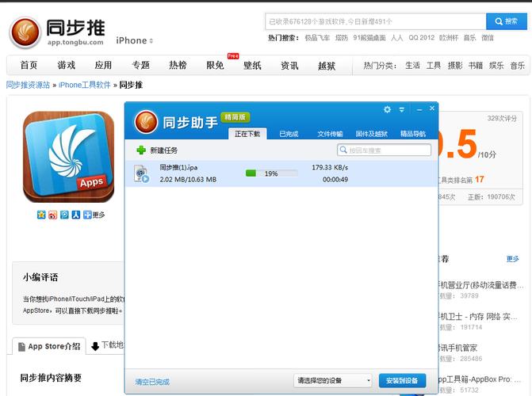Screen dimensions: 532x396
Task: Open the iPhone device selector dropdown
Action: [134, 40]
